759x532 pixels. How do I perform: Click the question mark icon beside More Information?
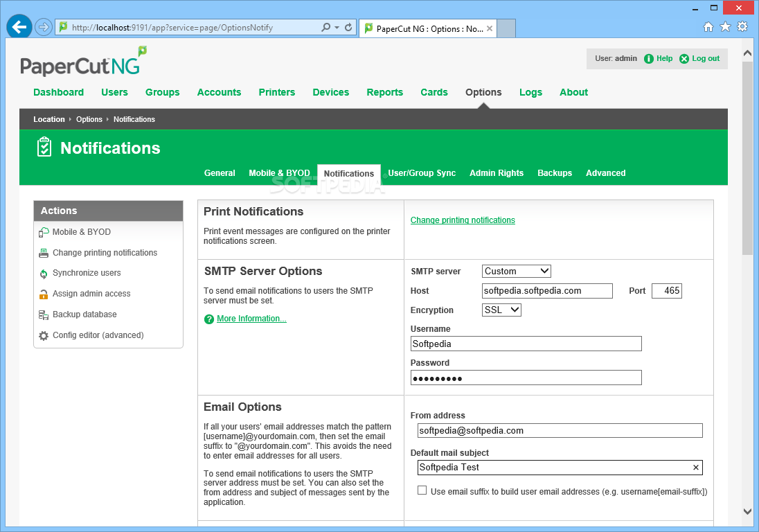pos(209,319)
